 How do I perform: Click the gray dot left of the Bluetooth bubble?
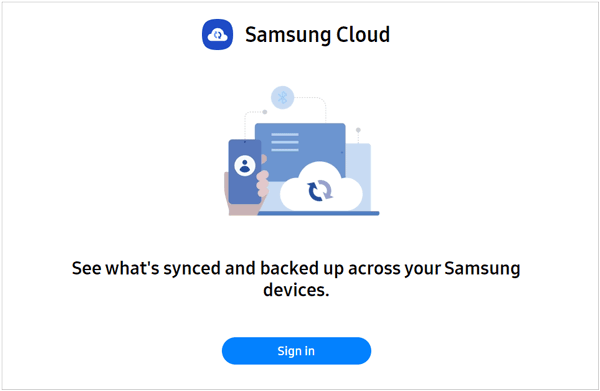pyautogui.click(x=265, y=112)
